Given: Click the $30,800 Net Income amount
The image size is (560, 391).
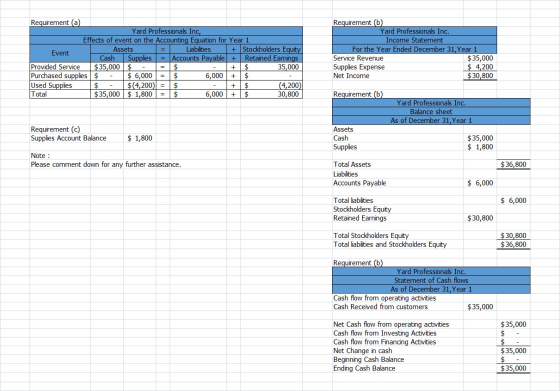Looking at the screenshot, I should pyautogui.click(x=480, y=76).
